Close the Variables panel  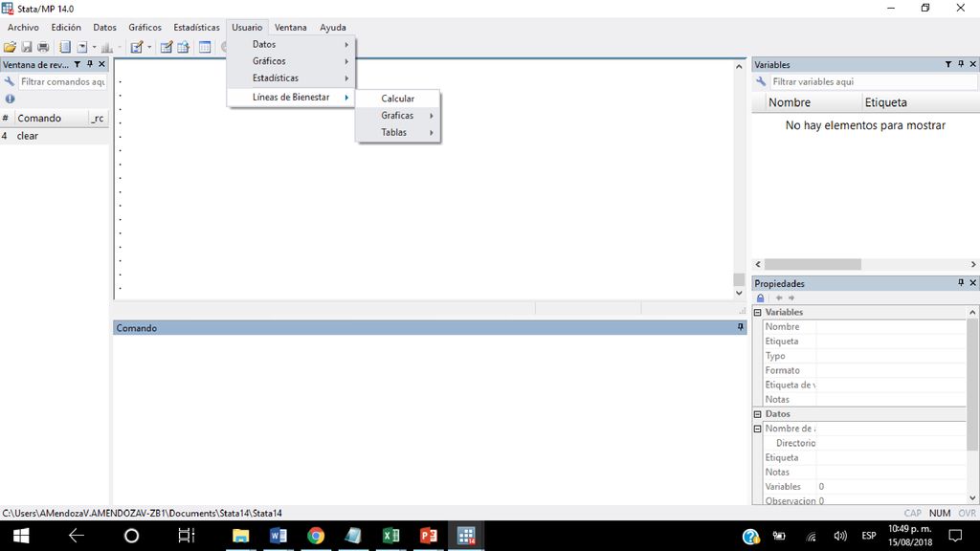[973, 64]
